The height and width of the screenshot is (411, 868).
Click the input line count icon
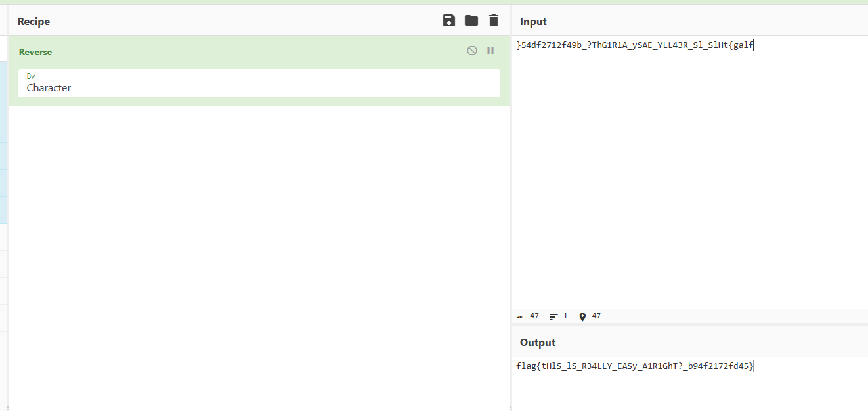pos(553,316)
